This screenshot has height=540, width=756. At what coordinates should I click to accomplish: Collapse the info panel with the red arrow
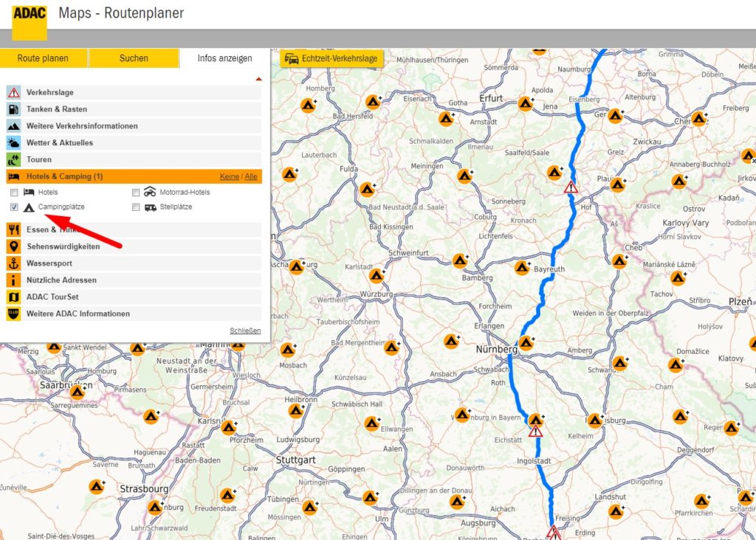point(259,78)
